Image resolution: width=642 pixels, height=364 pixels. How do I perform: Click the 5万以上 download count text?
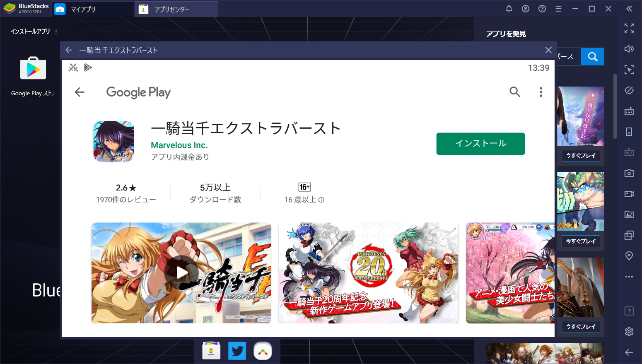(x=215, y=188)
